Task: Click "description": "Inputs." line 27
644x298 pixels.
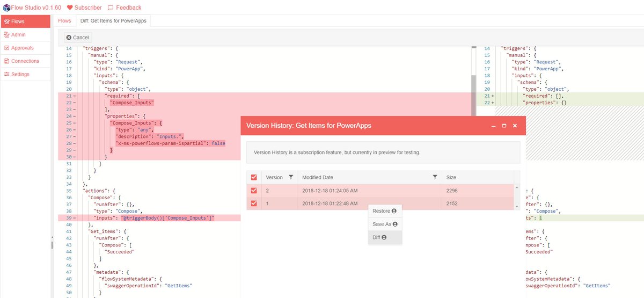Action: [x=149, y=136]
